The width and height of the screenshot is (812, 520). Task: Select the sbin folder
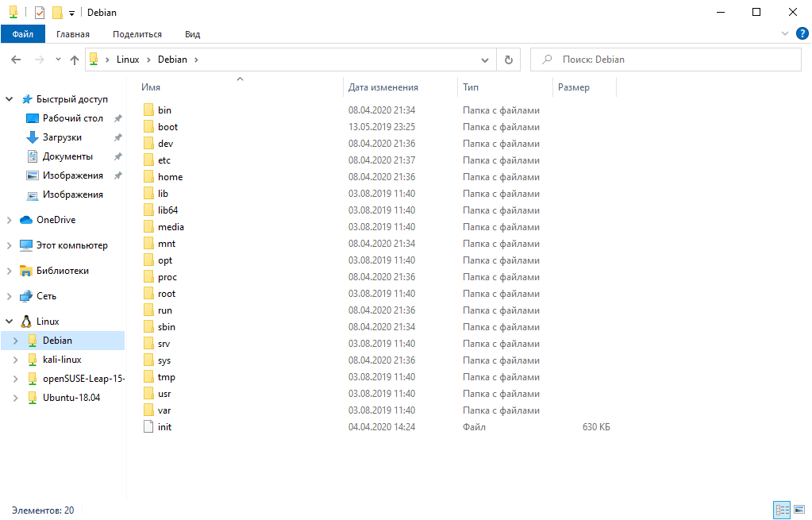click(x=167, y=327)
